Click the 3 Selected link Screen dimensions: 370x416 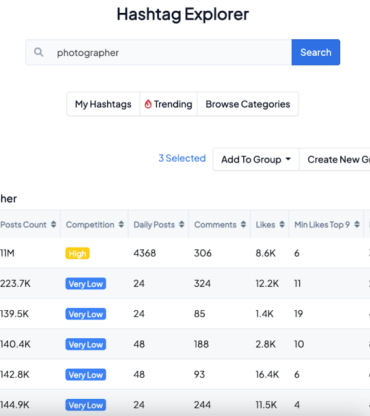pyautogui.click(x=182, y=158)
